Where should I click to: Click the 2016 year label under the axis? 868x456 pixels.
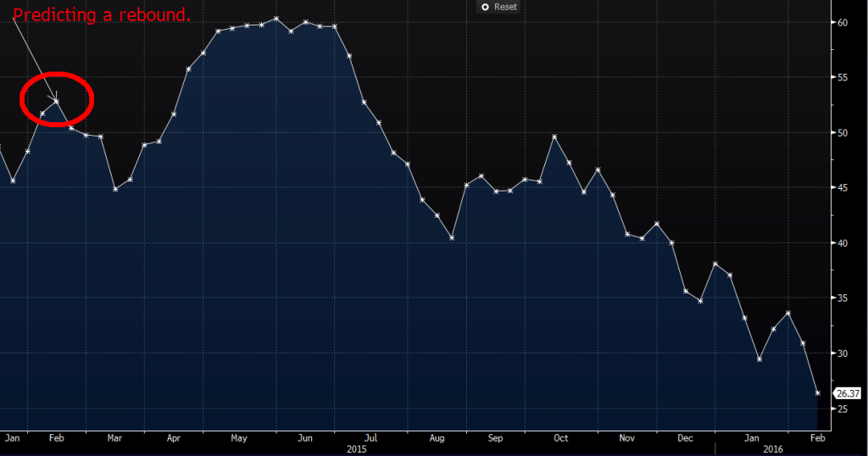click(773, 449)
